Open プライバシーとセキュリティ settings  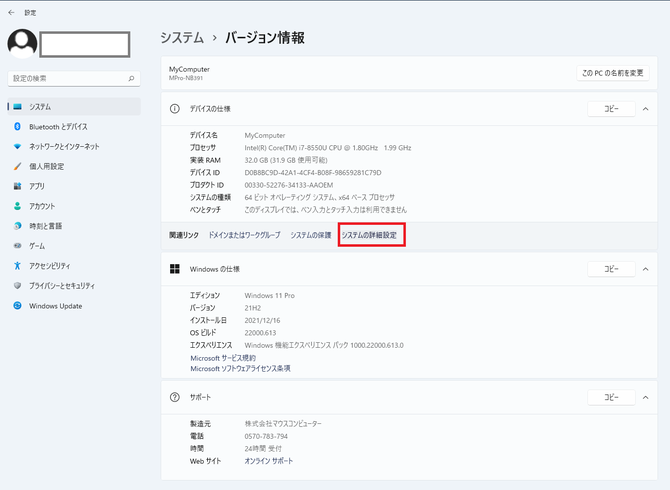pos(62,286)
